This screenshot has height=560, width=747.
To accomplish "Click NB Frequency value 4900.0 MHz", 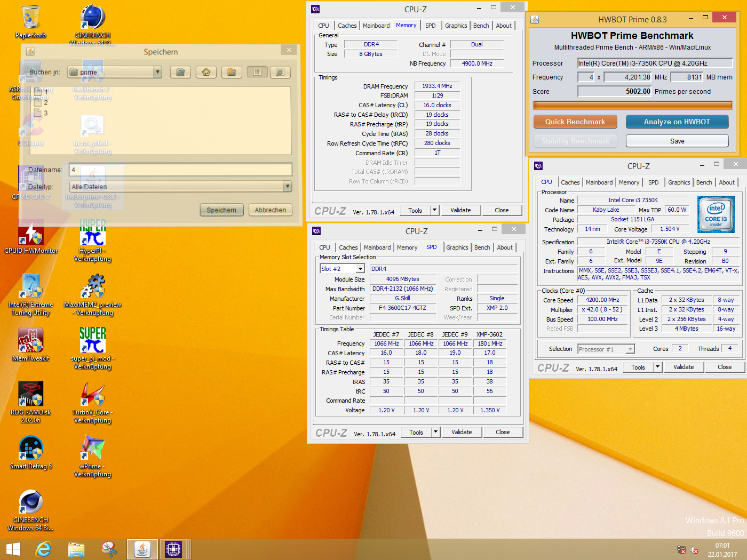I will (x=477, y=63).
